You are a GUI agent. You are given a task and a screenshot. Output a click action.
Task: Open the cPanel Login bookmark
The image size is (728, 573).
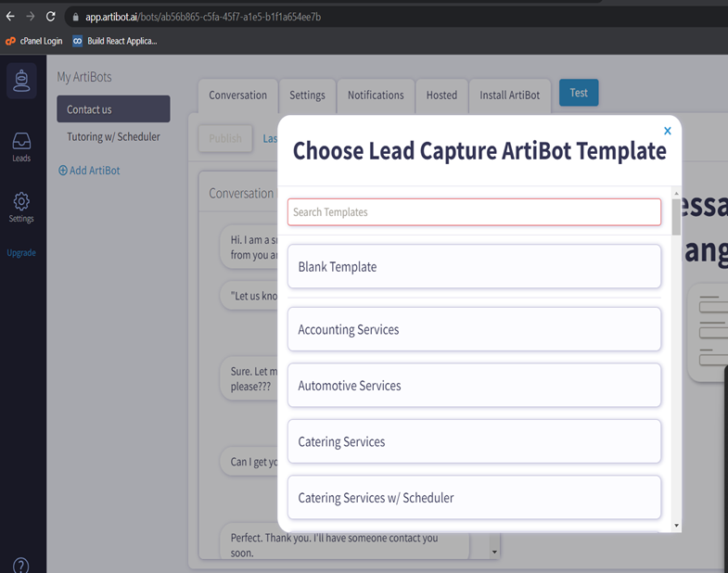coord(34,41)
